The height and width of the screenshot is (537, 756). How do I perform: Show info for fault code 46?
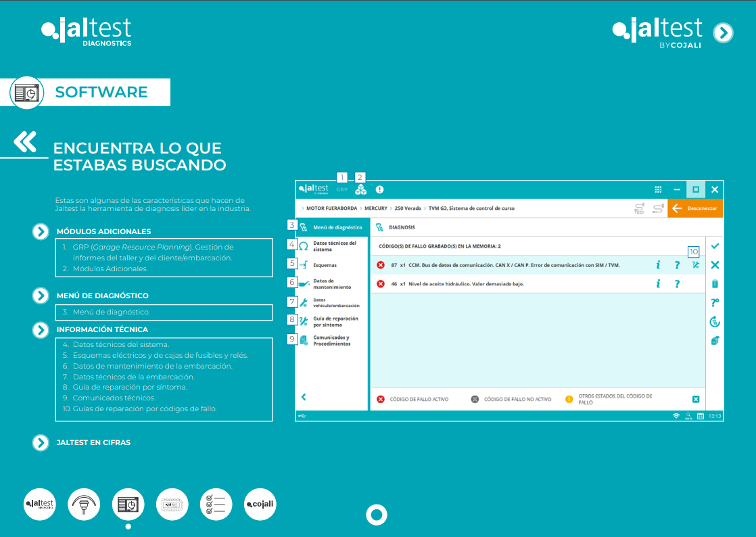tap(658, 284)
